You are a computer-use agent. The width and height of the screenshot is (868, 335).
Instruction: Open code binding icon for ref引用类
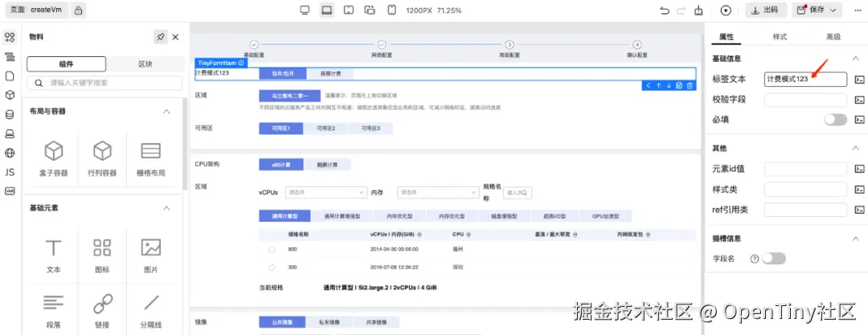(859, 210)
